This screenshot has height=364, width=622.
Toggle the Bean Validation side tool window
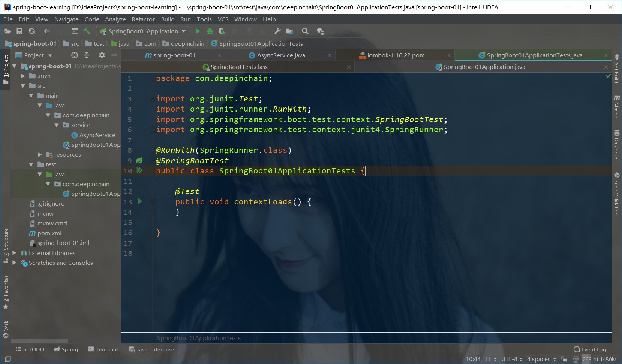[x=616, y=194]
